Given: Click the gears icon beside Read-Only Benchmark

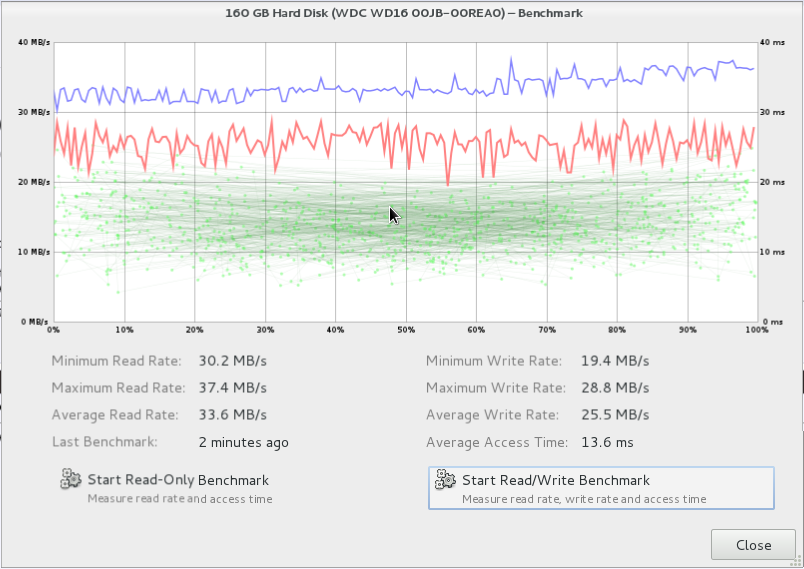Looking at the screenshot, I should click(x=70, y=479).
